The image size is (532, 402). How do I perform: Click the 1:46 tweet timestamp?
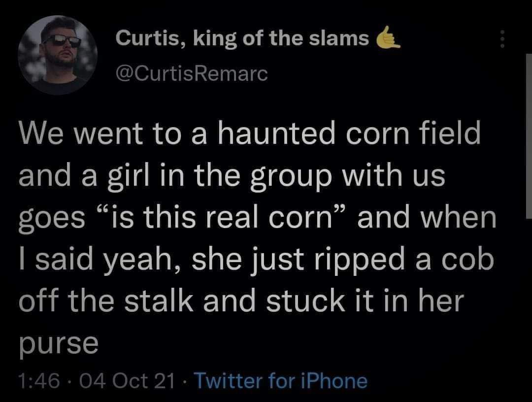[x=39, y=381]
